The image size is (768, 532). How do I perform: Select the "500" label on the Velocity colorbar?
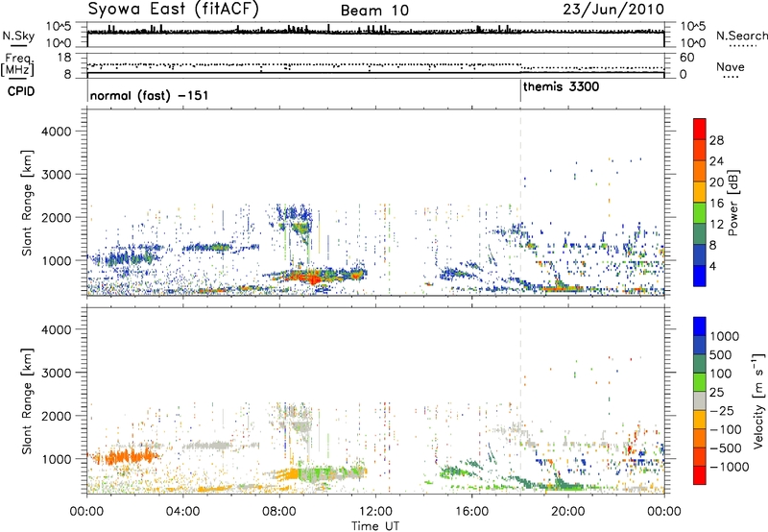pyautogui.click(x=721, y=354)
